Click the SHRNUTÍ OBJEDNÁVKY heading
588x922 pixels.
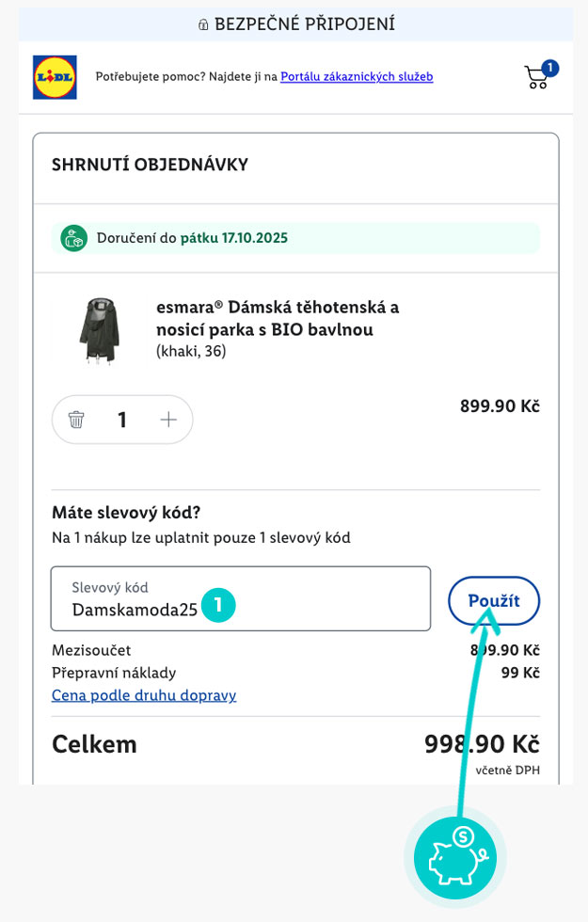tap(150, 165)
